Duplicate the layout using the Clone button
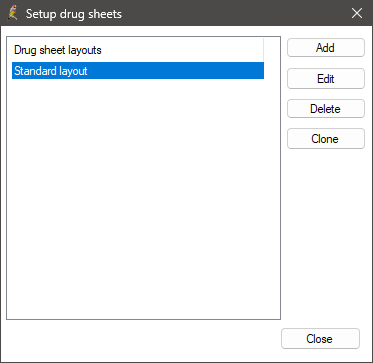Viewport: 373px width, 363px height. coord(326,139)
